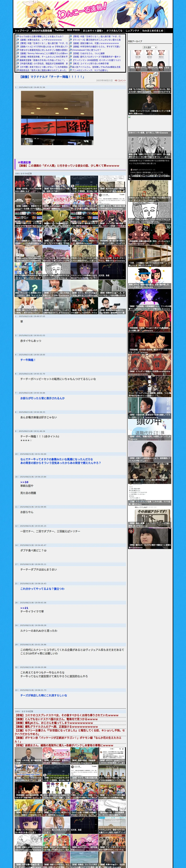Open アニメ「僕のヒーローアカデミア」thumbnail
The image size is (186, 868).
56,236
